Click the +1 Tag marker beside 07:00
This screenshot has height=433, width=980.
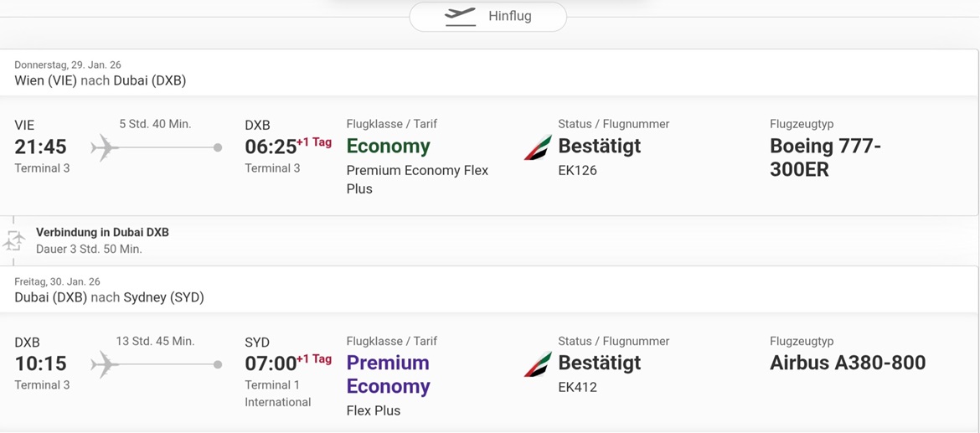(314, 359)
